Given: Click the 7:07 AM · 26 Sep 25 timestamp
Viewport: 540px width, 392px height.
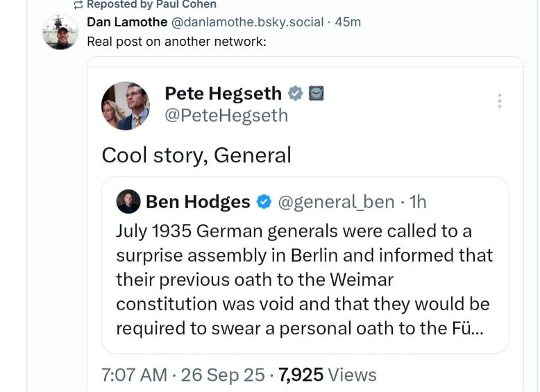Looking at the screenshot, I should (x=183, y=375).
